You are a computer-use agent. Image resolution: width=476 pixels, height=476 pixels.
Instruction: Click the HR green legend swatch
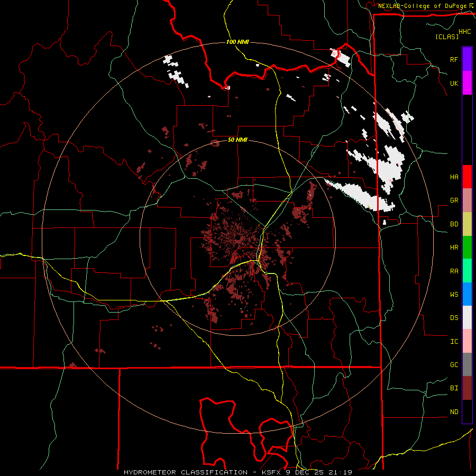coord(467,248)
